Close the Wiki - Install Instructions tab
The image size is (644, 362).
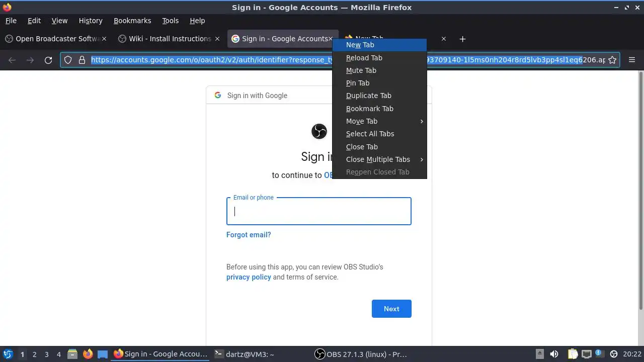coord(217,39)
